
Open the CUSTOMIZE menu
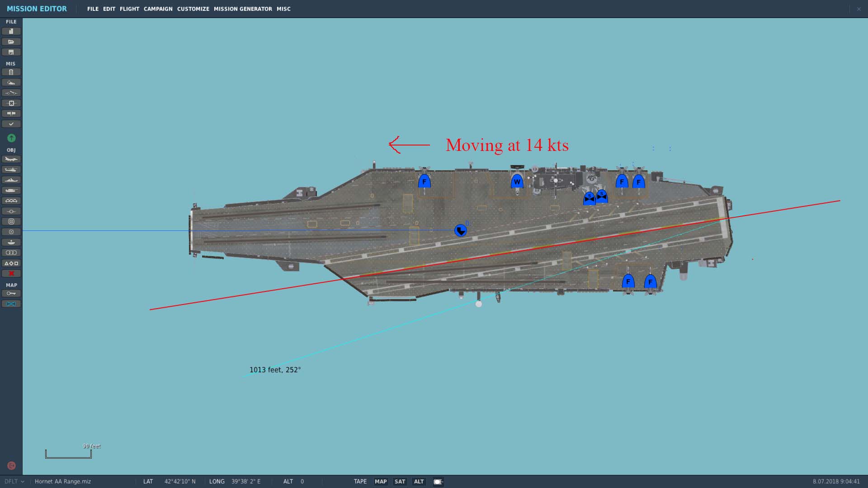pos(193,9)
